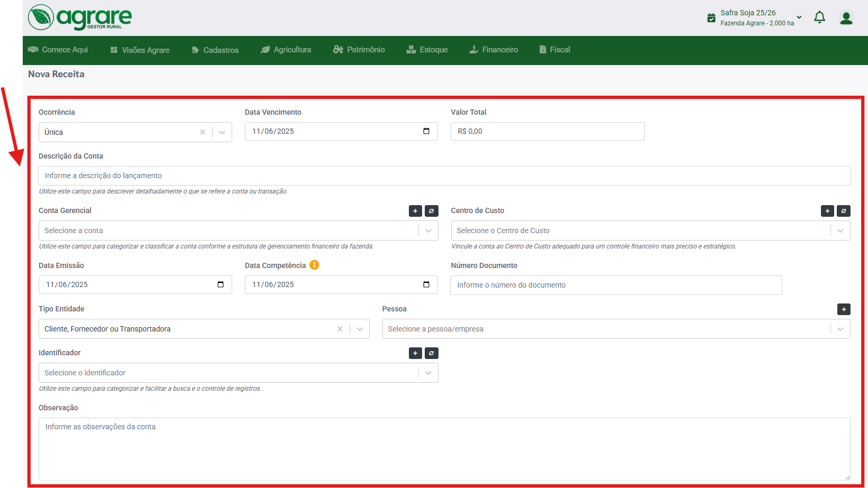Open the Agricultura menu
This screenshot has width=868, height=488.
(286, 50)
